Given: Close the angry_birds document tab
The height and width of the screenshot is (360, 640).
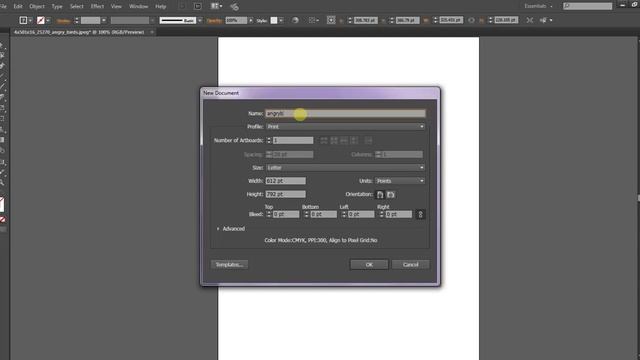Looking at the screenshot, I should click(152, 32).
